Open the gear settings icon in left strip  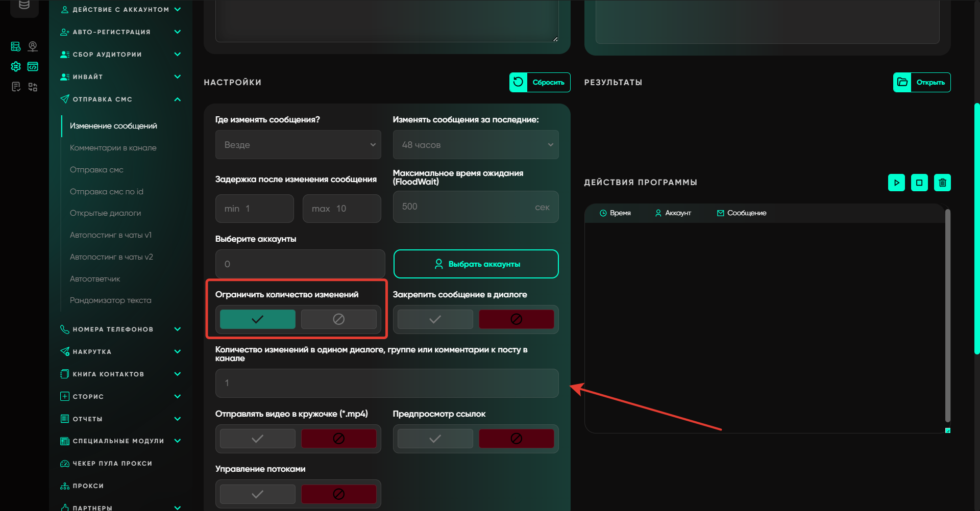coord(16,66)
